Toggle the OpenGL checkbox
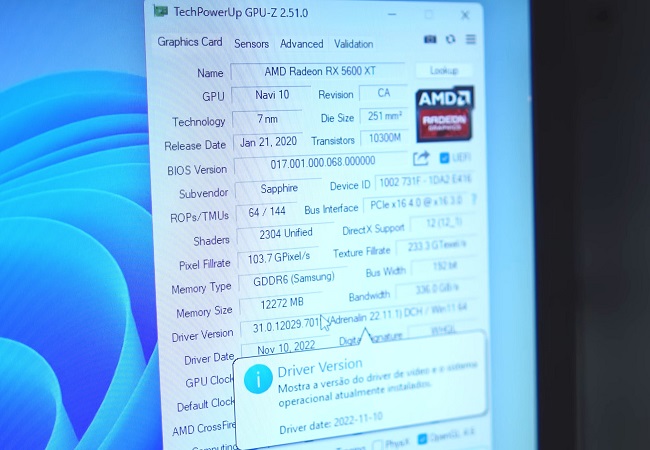 pos(422,439)
